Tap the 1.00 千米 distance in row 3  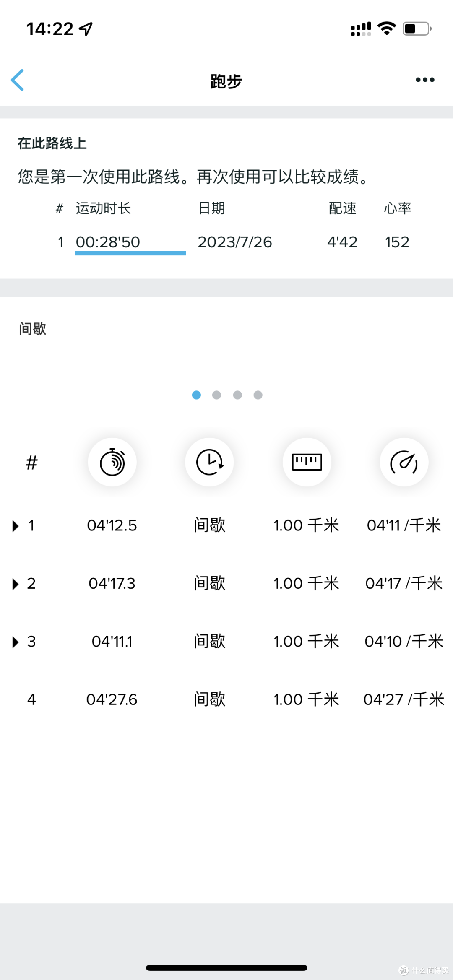pyautogui.click(x=306, y=642)
